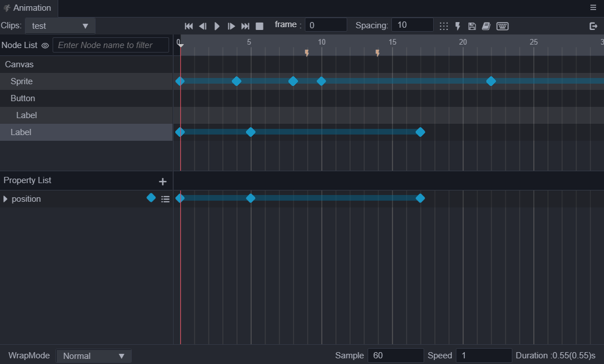Click the Node List label
604x364 pixels.
19,45
